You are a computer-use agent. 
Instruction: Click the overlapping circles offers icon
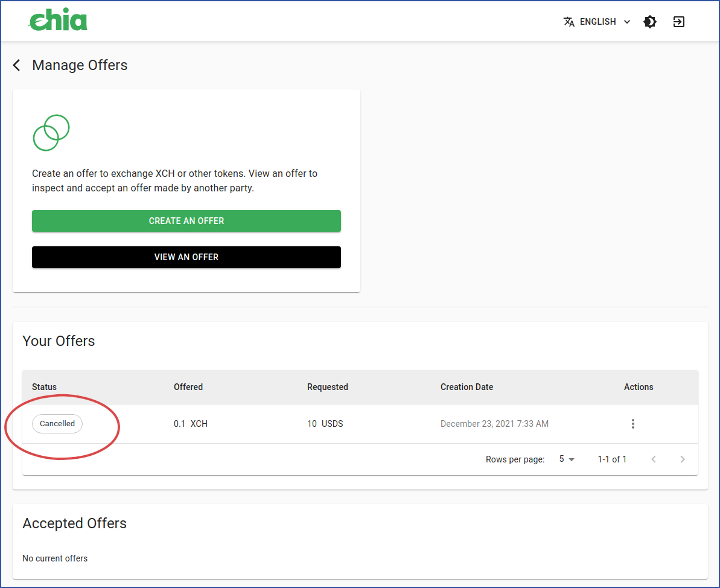tap(51, 133)
